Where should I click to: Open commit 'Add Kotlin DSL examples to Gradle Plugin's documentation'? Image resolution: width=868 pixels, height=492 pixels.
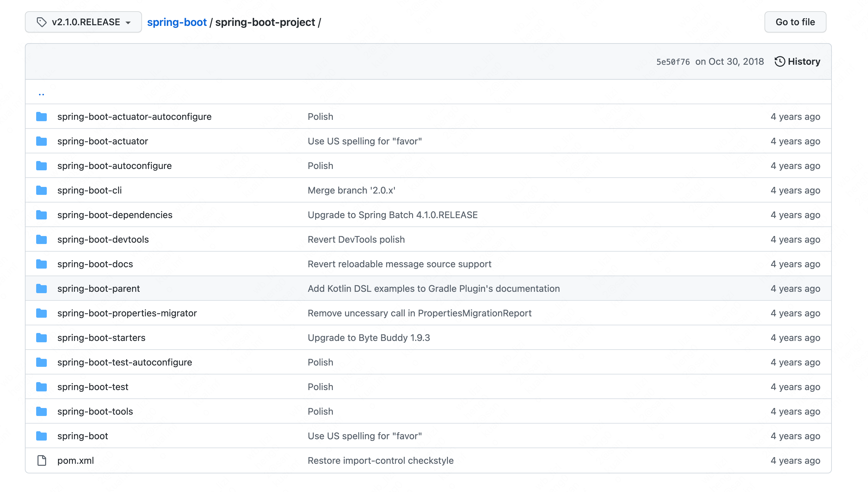(x=434, y=288)
